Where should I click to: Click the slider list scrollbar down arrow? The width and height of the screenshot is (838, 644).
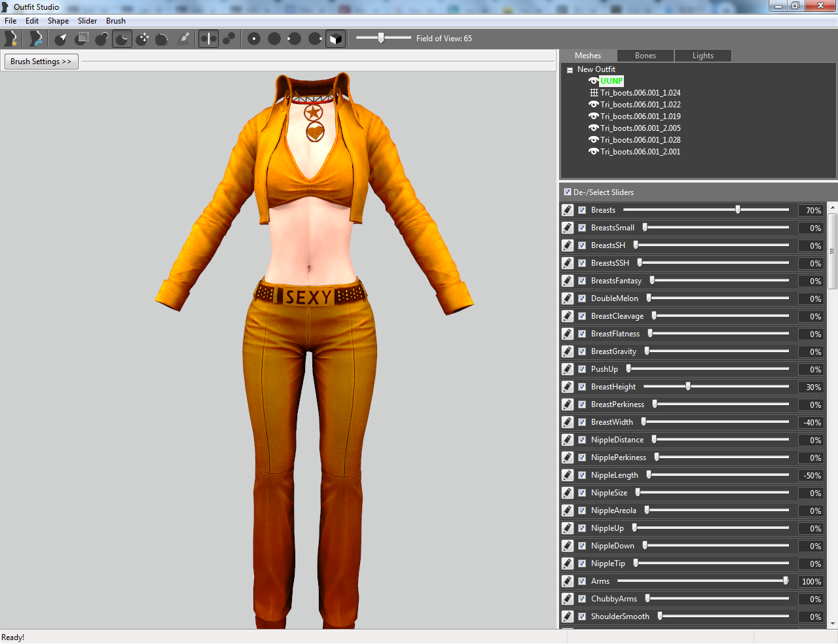point(833,624)
